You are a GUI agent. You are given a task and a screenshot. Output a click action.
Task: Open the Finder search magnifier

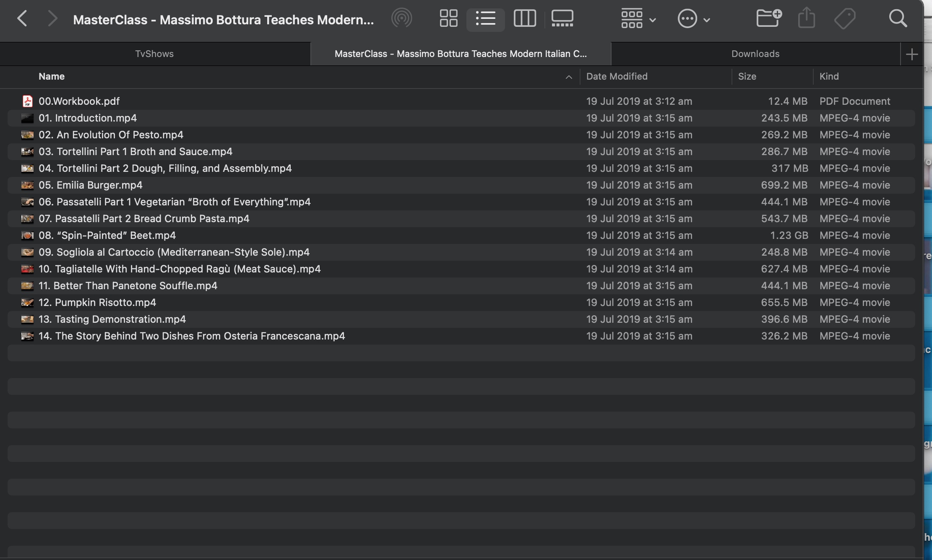pos(898,19)
